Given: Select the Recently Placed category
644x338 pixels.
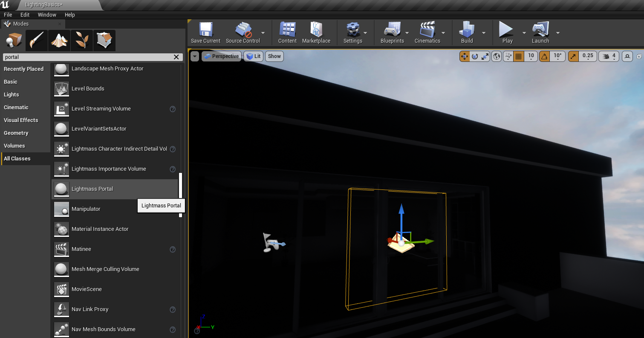Looking at the screenshot, I should [x=25, y=69].
